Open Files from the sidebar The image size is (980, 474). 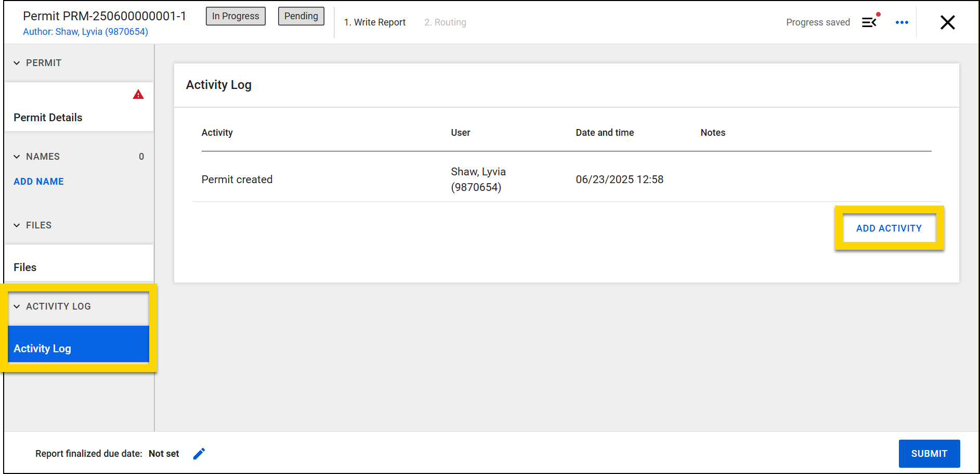coord(24,267)
